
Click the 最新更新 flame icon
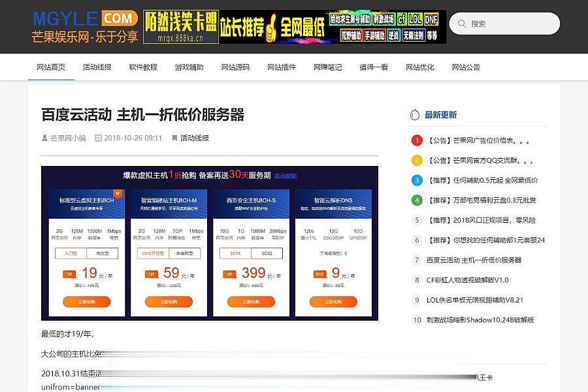pyautogui.click(x=415, y=115)
